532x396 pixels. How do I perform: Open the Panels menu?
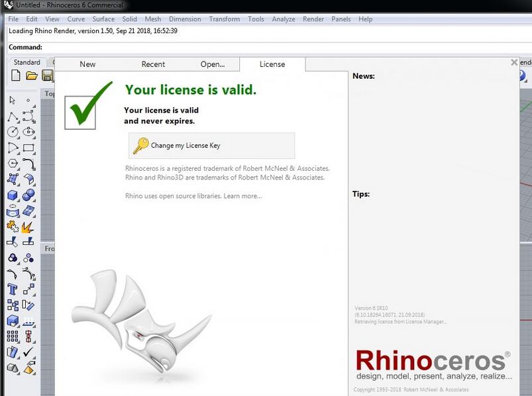pos(341,19)
